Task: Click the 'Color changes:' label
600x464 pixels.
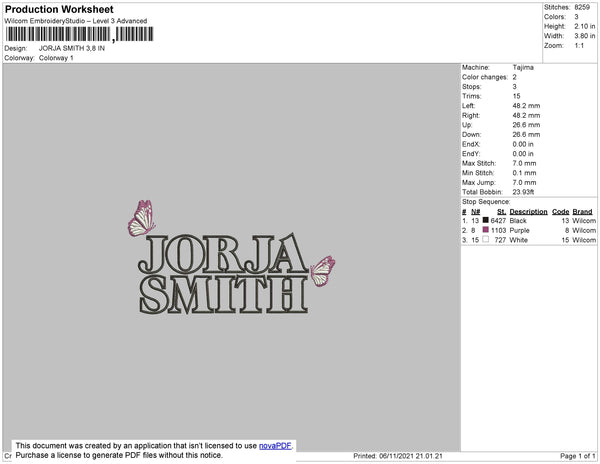Action: pos(485,77)
